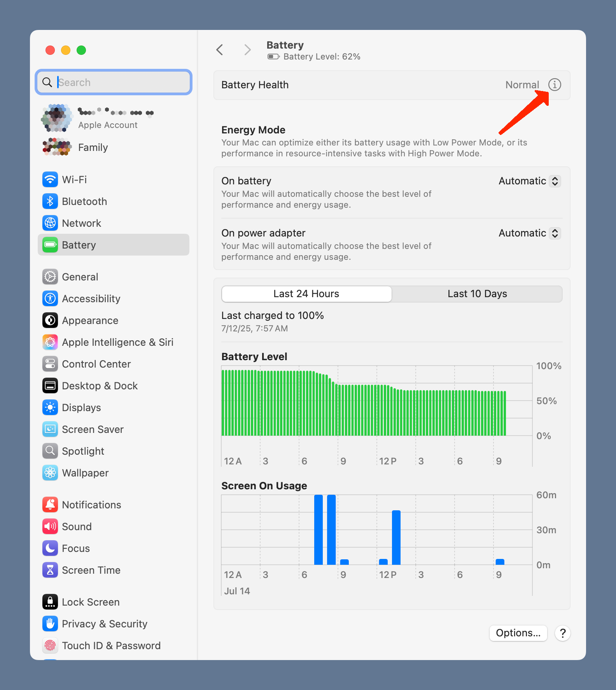Select the Last 24 Hours tab
The height and width of the screenshot is (690, 616).
pyautogui.click(x=306, y=294)
